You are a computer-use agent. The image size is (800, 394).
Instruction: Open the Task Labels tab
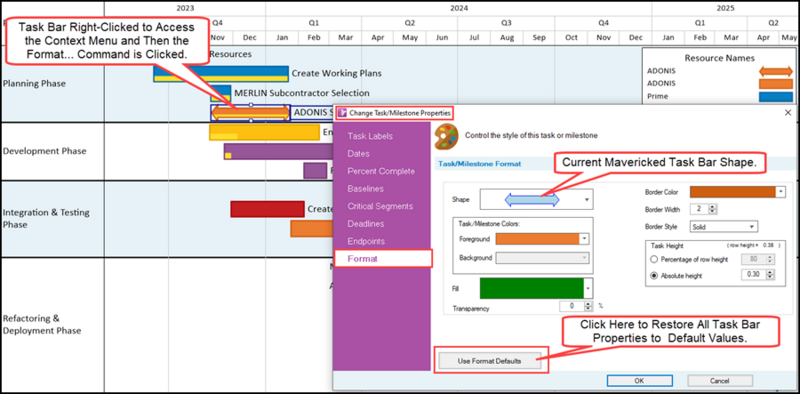click(x=370, y=136)
